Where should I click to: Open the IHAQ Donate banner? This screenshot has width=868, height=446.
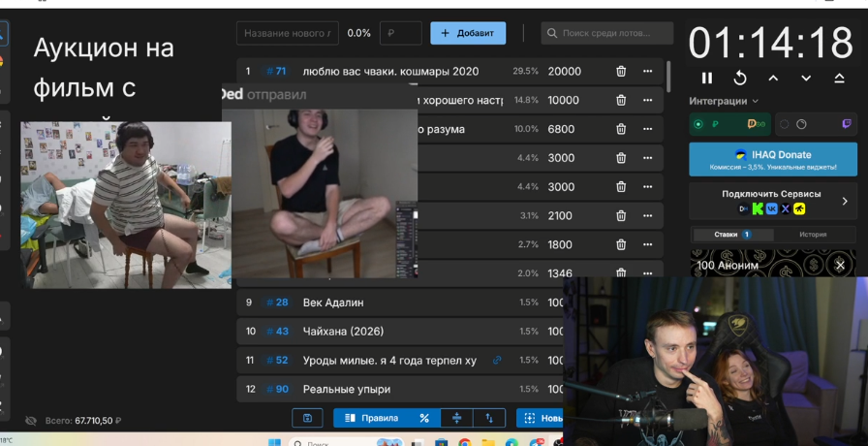[x=773, y=159]
